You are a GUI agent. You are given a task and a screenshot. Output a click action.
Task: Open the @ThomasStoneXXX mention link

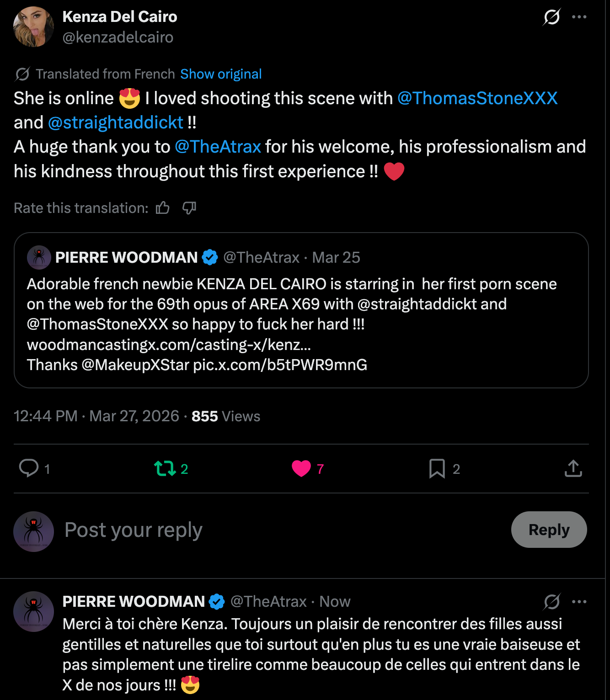click(477, 98)
